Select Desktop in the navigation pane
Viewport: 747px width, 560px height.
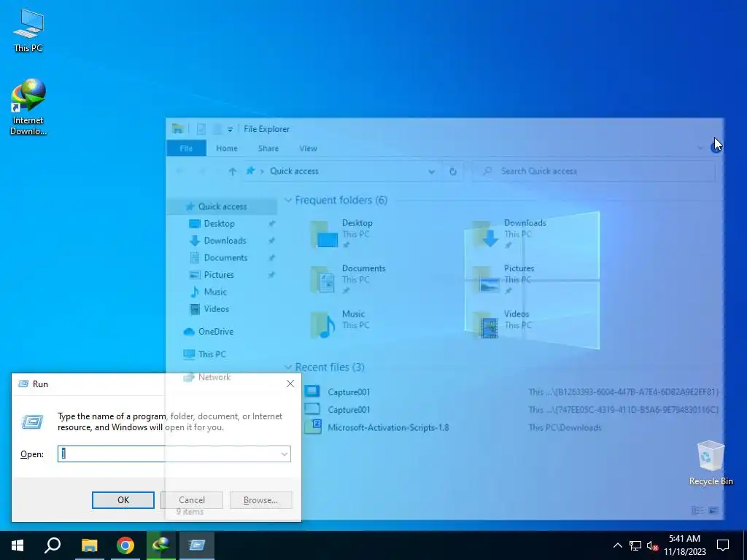219,223
